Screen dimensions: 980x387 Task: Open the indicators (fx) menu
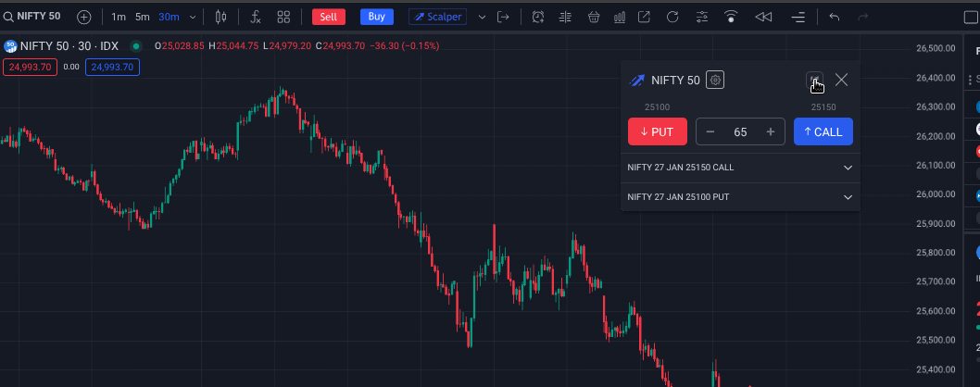(256, 17)
